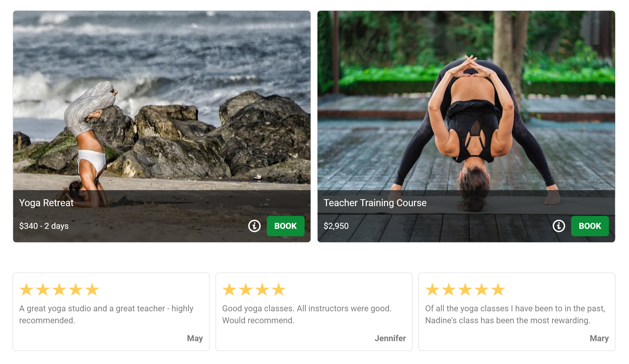
Task: Open May's review card text
Action: tap(106, 314)
